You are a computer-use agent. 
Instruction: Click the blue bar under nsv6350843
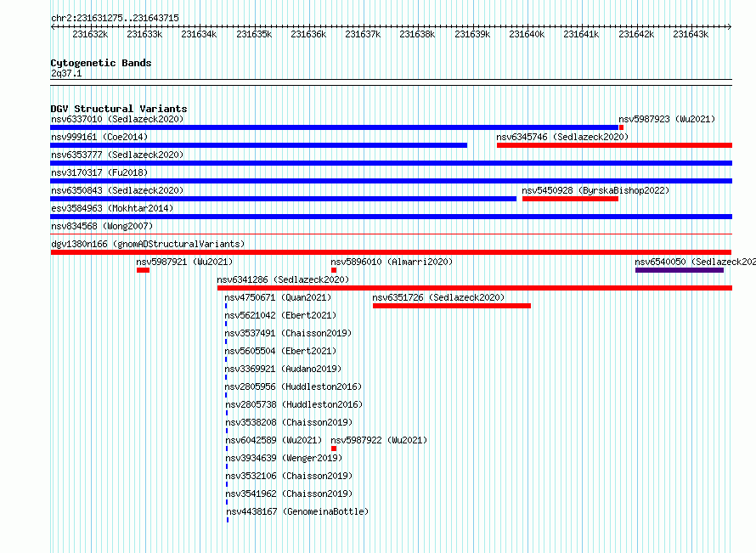(283, 199)
